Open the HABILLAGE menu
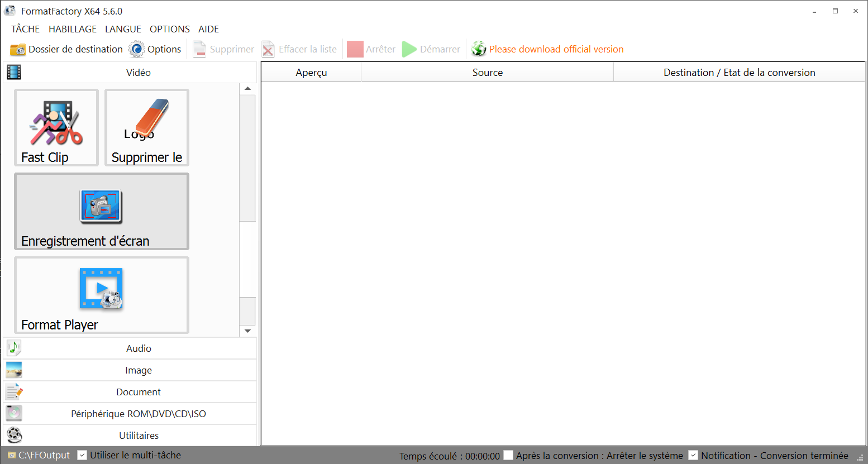Image resolution: width=868 pixels, height=464 pixels. (x=73, y=29)
